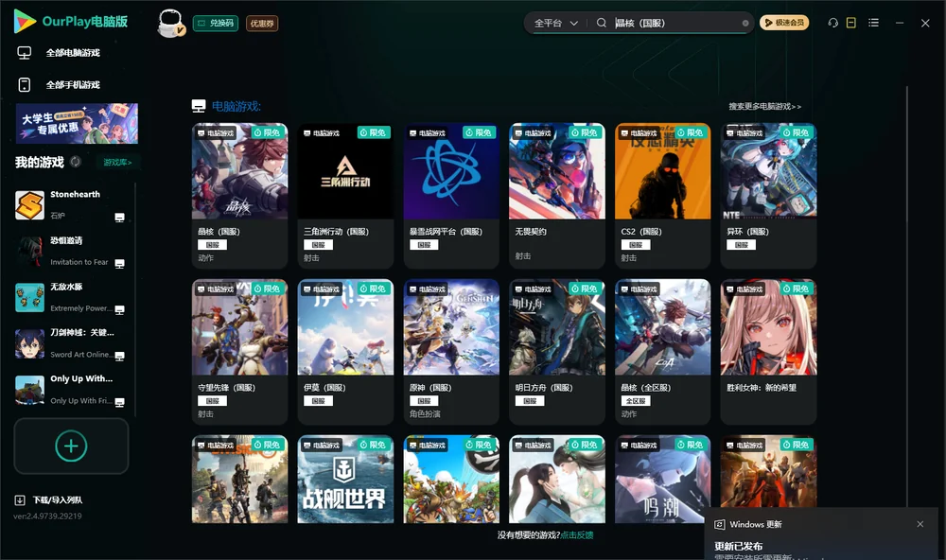946x560 pixels.
Task: Open customer support headset icon
Action: (832, 23)
